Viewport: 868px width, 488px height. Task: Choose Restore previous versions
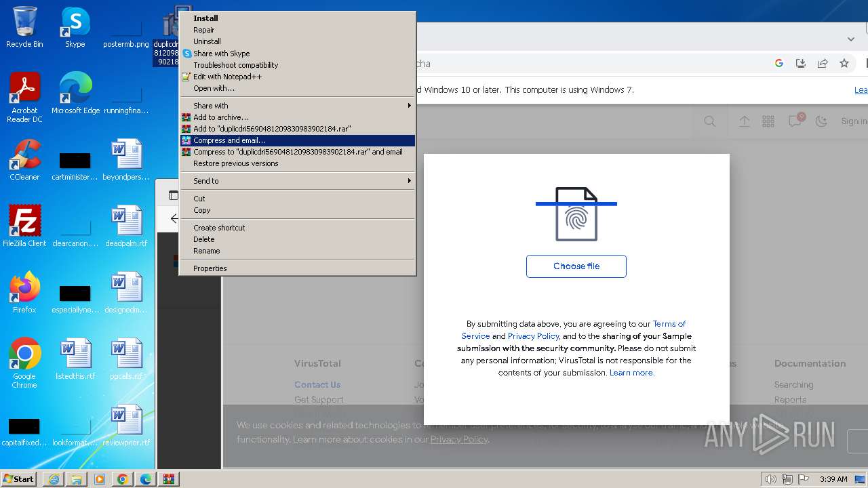(297, 163)
